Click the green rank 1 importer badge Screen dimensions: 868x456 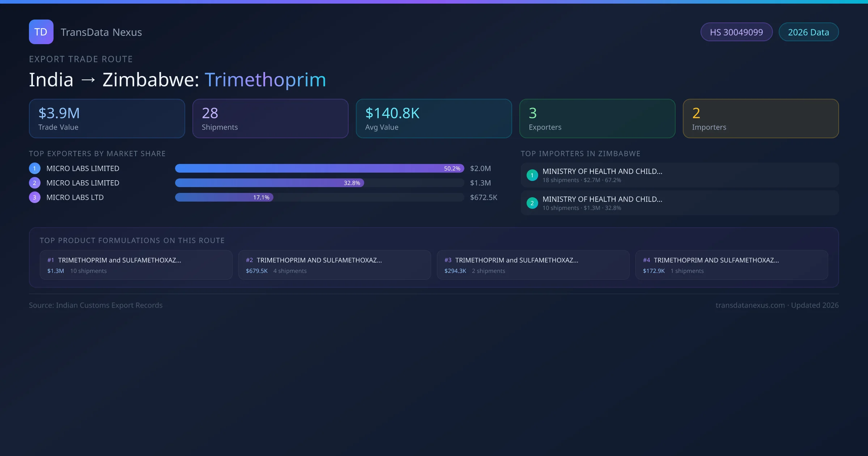pos(532,175)
